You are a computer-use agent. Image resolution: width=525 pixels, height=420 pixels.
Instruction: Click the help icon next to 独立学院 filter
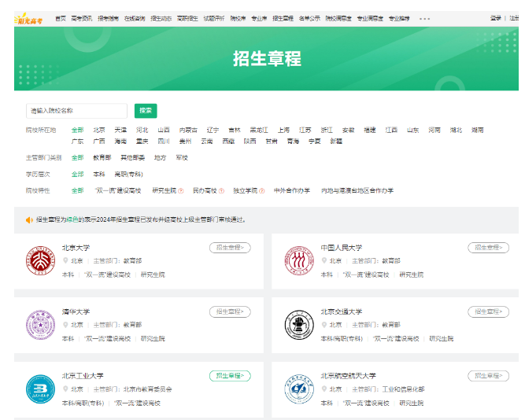click(x=262, y=191)
